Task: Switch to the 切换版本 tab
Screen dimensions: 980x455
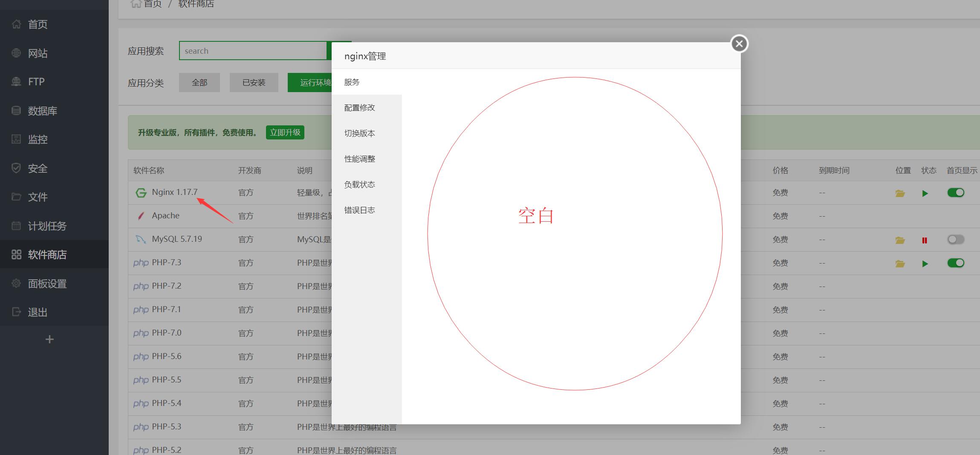Action: 367,133
